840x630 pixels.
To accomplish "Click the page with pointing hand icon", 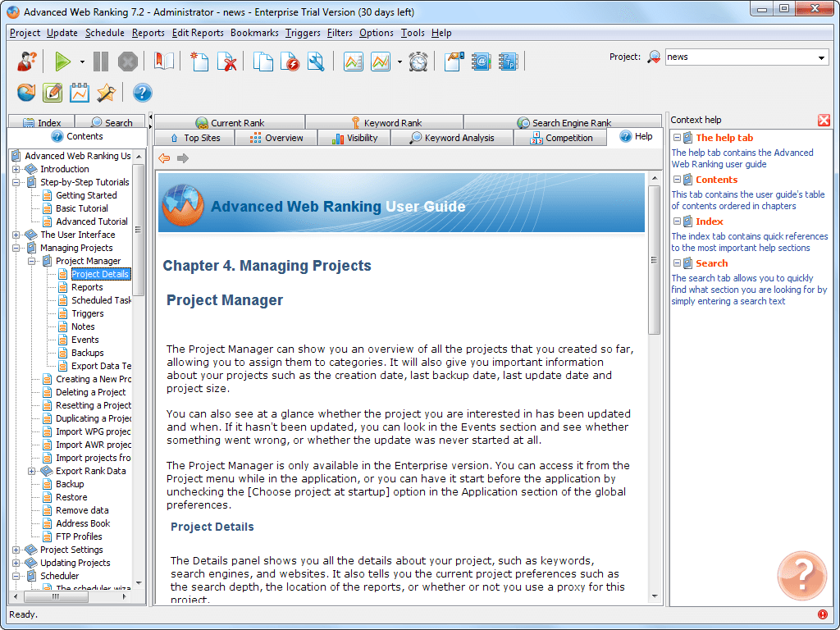I will click(454, 62).
